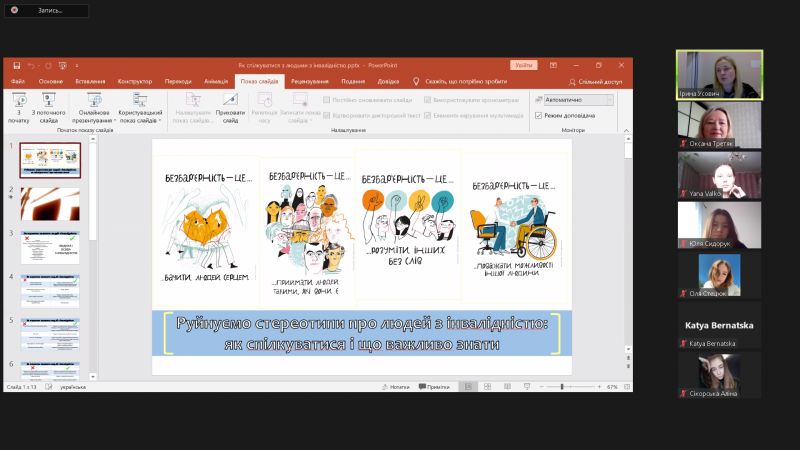Select slide 3 thumbnail in slide panel
Screen dimensions: 800x450
(51, 246)
